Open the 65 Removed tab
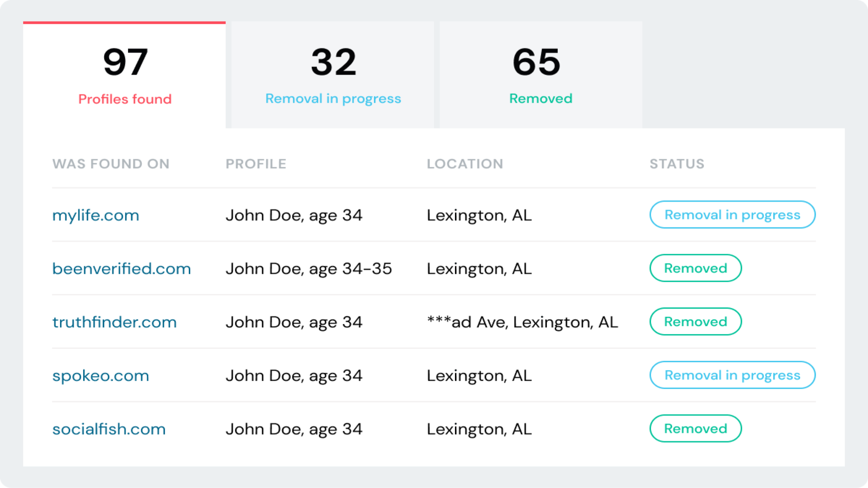Screen dimensions: 868x488 (x=540, y=75)
